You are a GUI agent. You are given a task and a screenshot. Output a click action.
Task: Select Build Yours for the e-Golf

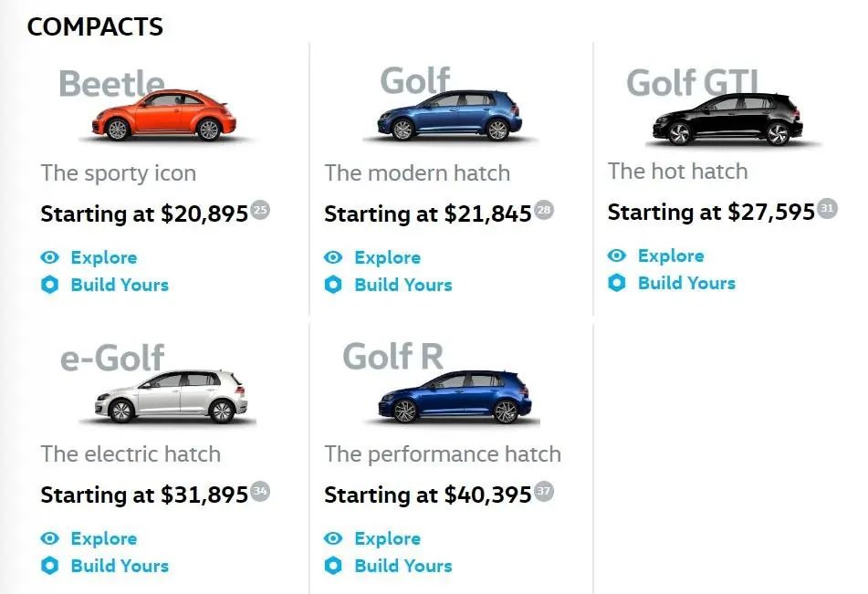120,566
